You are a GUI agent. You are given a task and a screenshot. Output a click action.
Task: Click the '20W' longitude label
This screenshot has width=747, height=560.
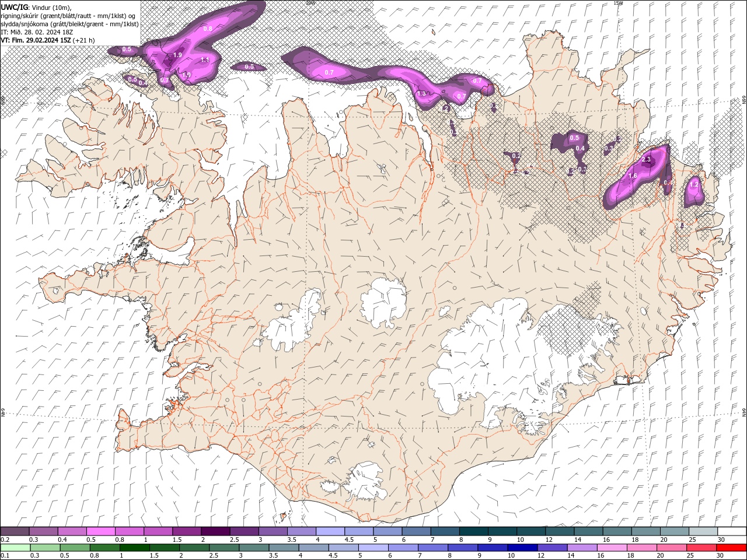click(x=310, y=3)
